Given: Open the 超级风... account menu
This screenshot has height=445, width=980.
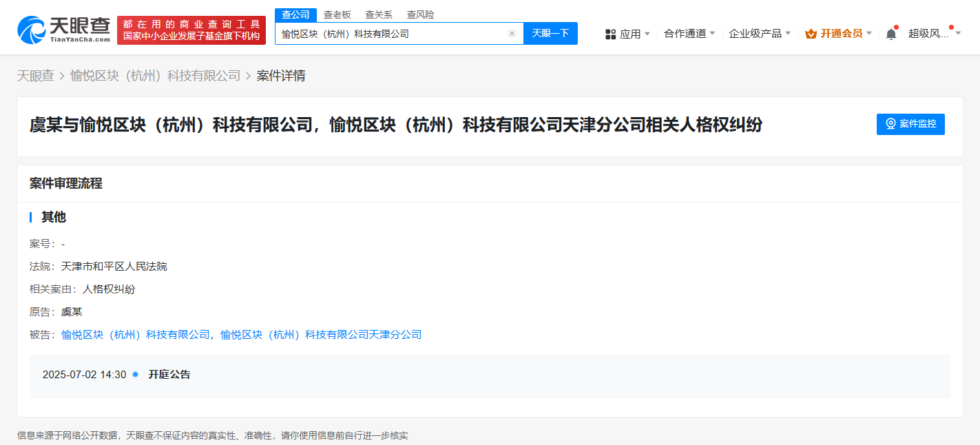Looking at the screenshot, I should [x=934, y=34].
